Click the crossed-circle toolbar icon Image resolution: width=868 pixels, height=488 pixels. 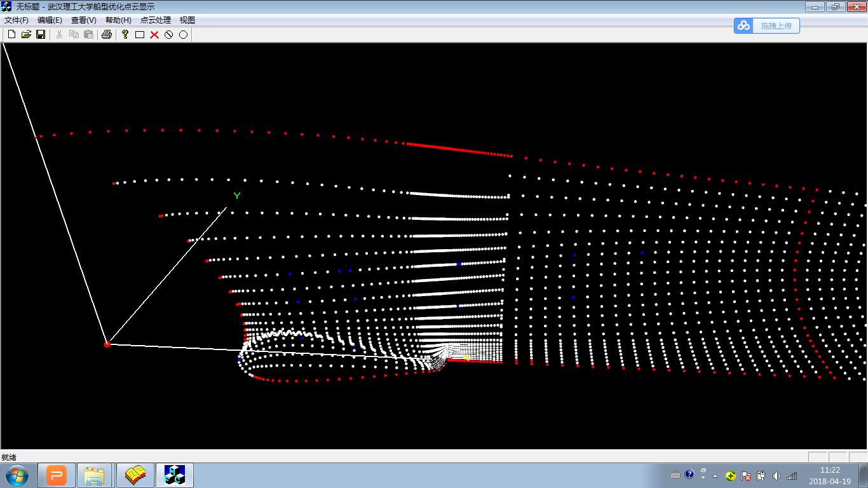pyautogui.click(x=169, y=34)
